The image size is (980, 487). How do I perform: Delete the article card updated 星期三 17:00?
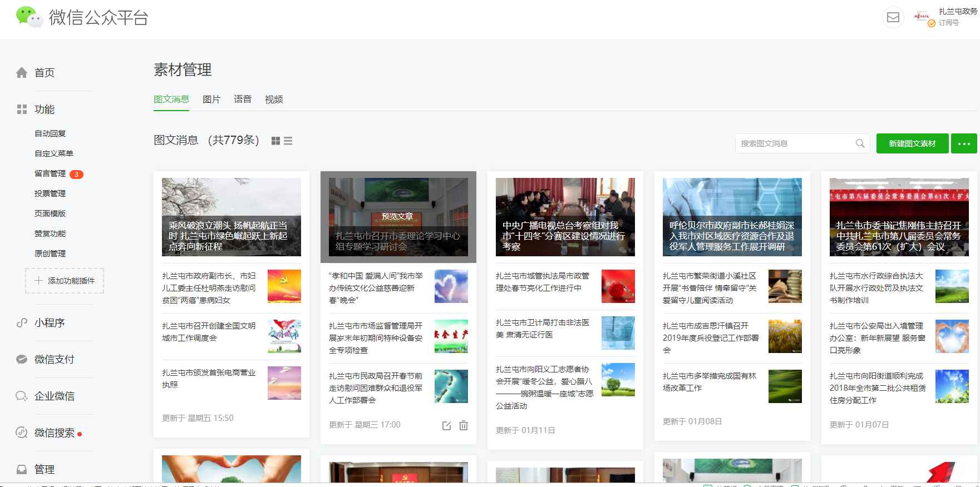tap(464, 425)
